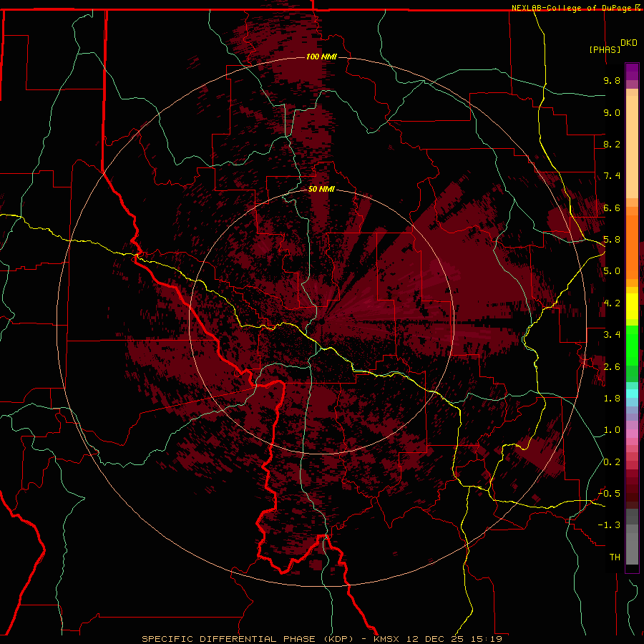Click the 7.4 value on the color scale
644x644 pixels.
point(612,176)
